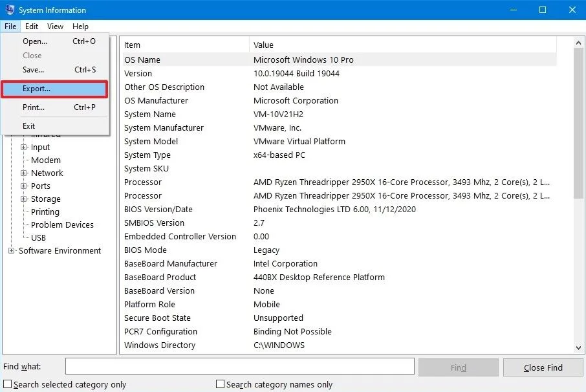Expand the Network tree node
This screenshot has width=586, height=392.
[23, 173]
